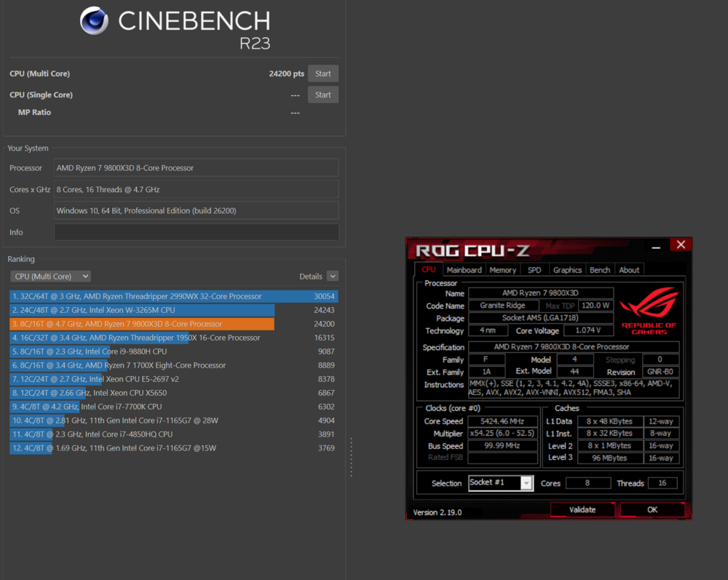Open the CPU (Multi Core) ranking dropdown
This screenshot has width=728, height=580.
point(50,277)
